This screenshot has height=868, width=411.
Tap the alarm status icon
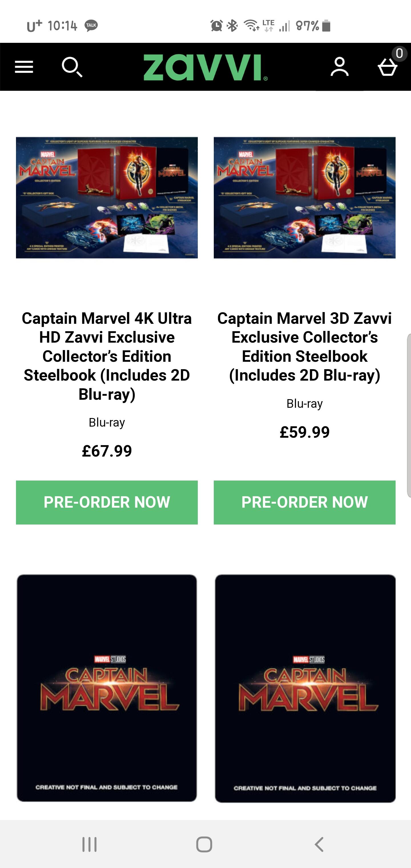(217, 26)
